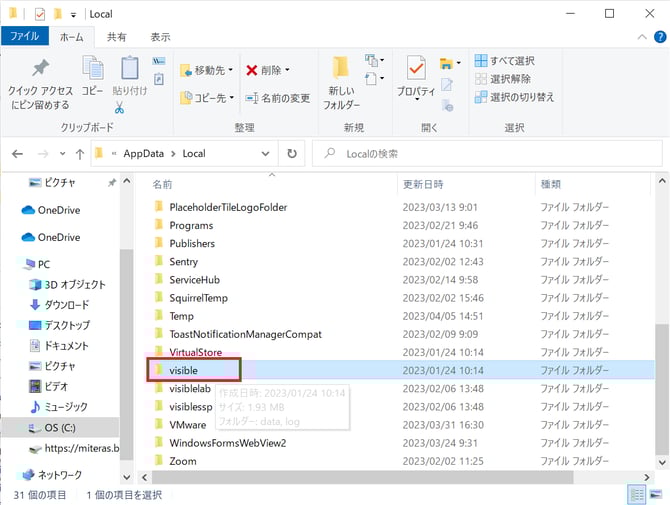Switch to large icons view in status bar

(x=656, y=495)
